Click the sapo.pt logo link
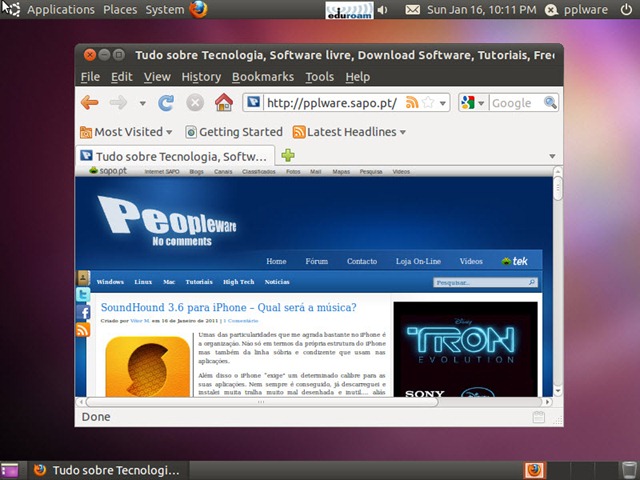The height and width of the screenshot is (480, 640). (x=108, y=171)
